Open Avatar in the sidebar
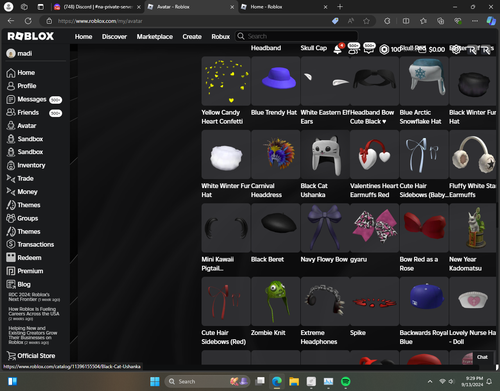Viewport: 500px width, 391px height. (x=21, y=126)
